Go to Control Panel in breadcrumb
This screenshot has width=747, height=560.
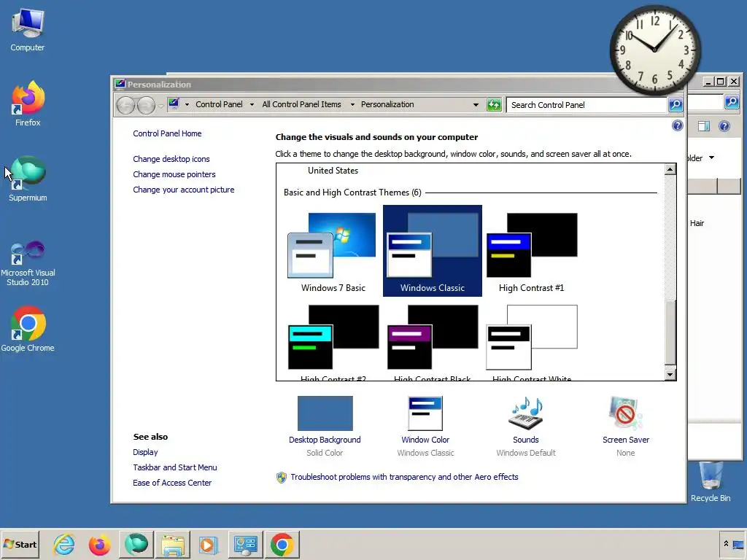point(219,104)
